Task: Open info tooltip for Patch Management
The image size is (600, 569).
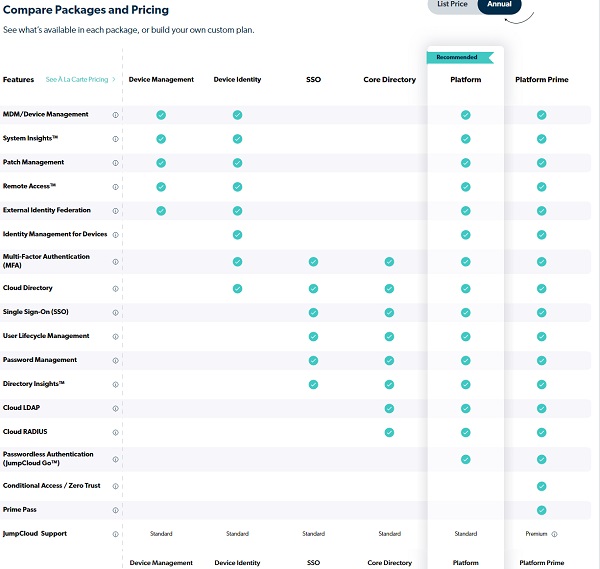Action: click(x=116, y=163)
